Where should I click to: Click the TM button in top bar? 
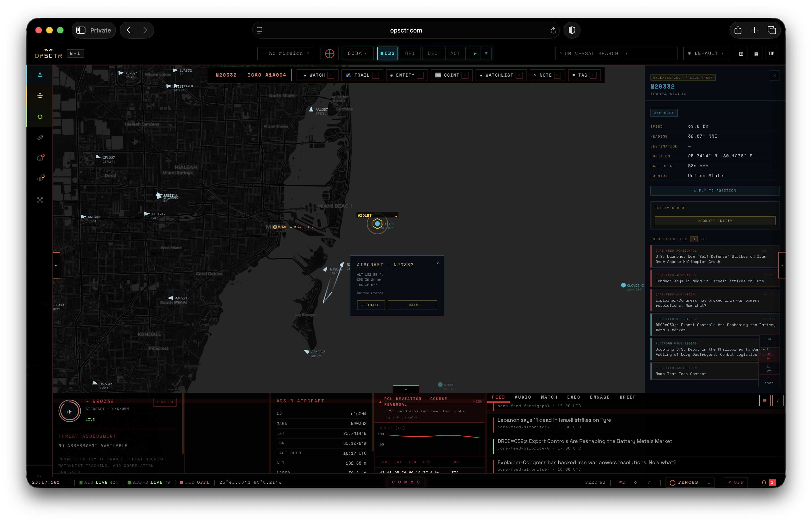(x=771, y=53)
